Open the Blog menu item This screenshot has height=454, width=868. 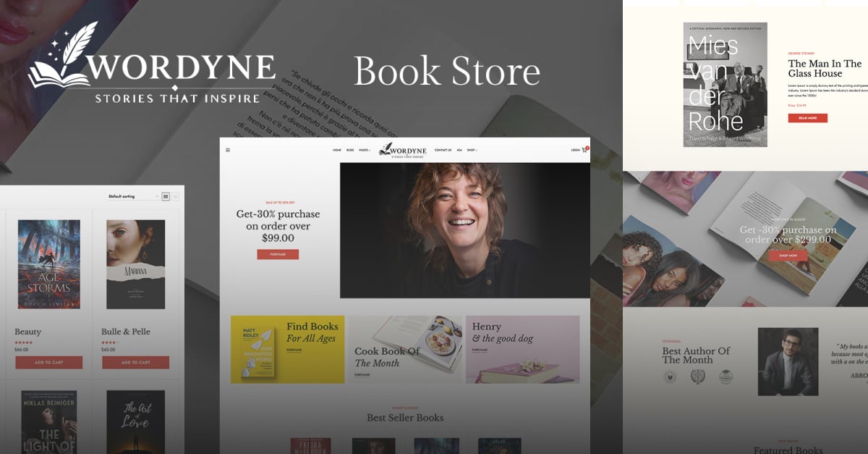350,150
